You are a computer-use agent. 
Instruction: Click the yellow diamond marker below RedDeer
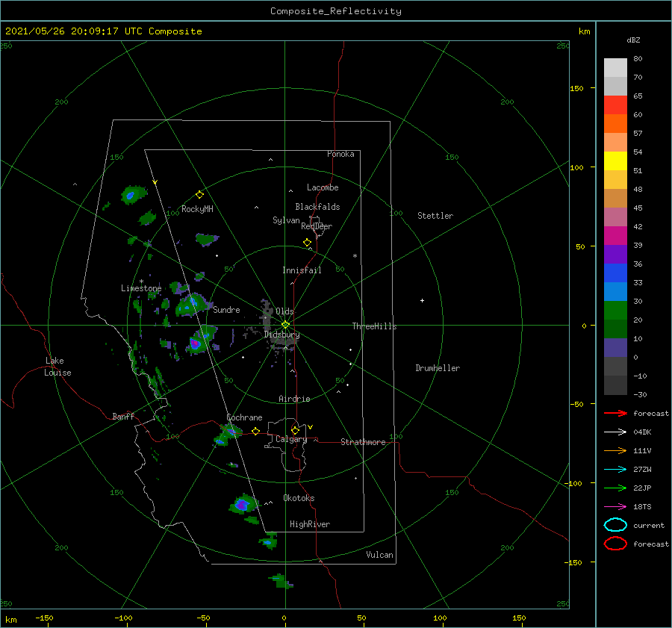pyautogui.click(x=307, y=243)
